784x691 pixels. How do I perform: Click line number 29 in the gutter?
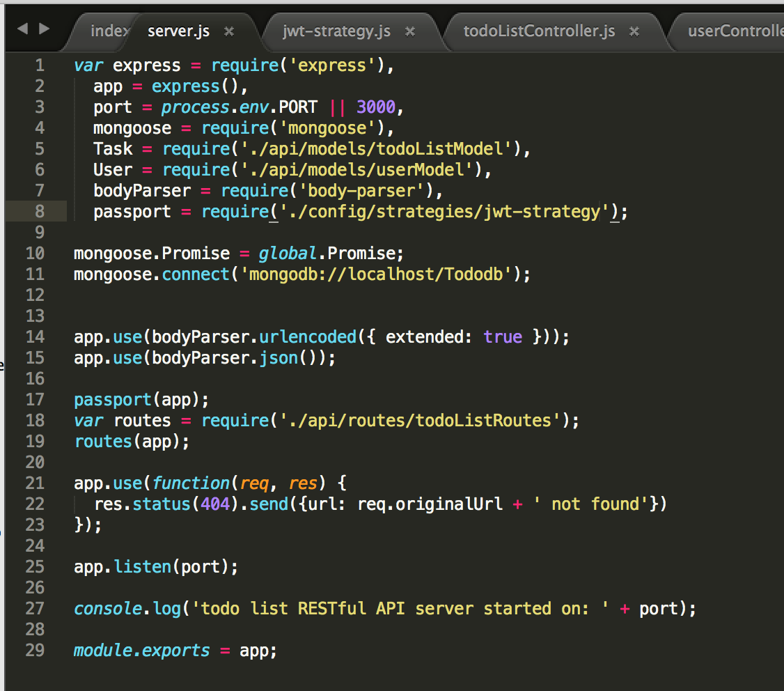click(35, 650)
